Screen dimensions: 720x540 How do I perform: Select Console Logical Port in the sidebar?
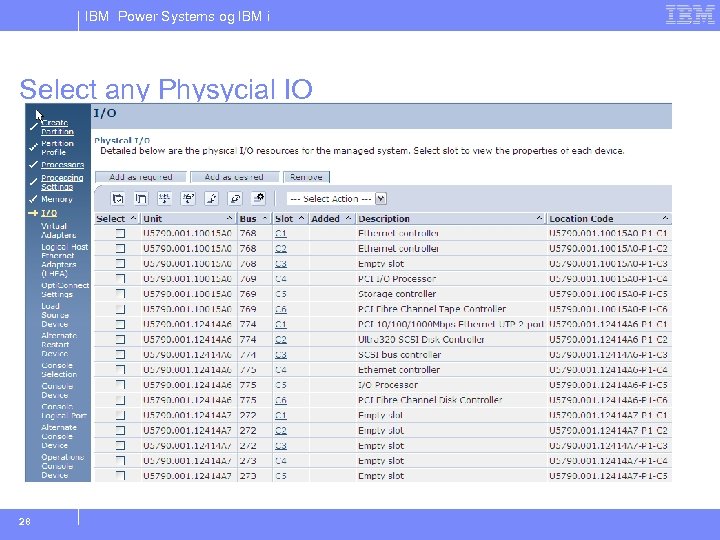click(x=63, y=411)
